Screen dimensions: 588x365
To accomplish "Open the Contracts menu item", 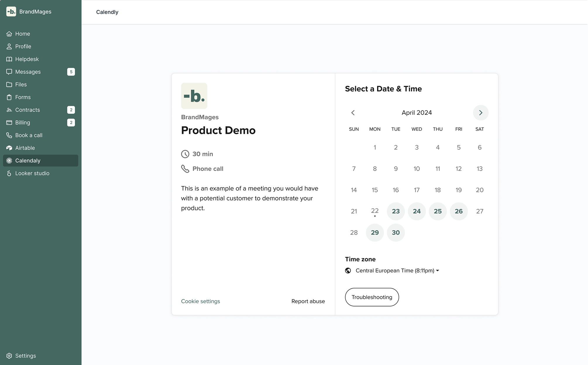I will tap(40, 110).
